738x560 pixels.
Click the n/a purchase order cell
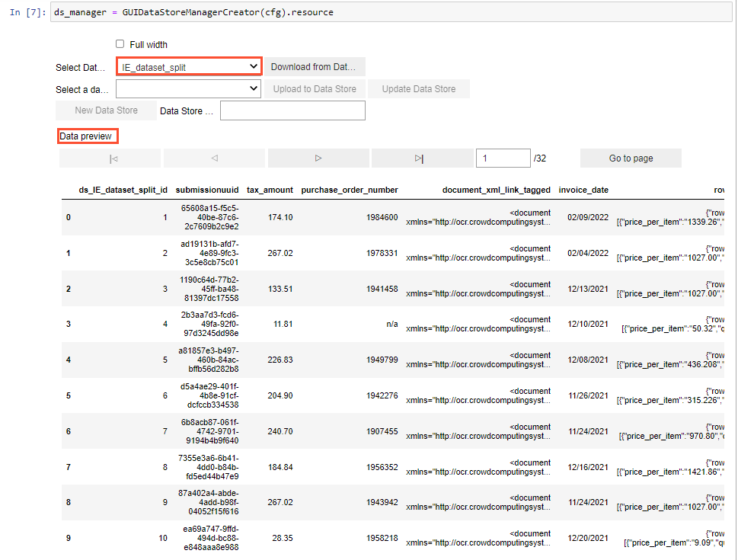(391, 324)
